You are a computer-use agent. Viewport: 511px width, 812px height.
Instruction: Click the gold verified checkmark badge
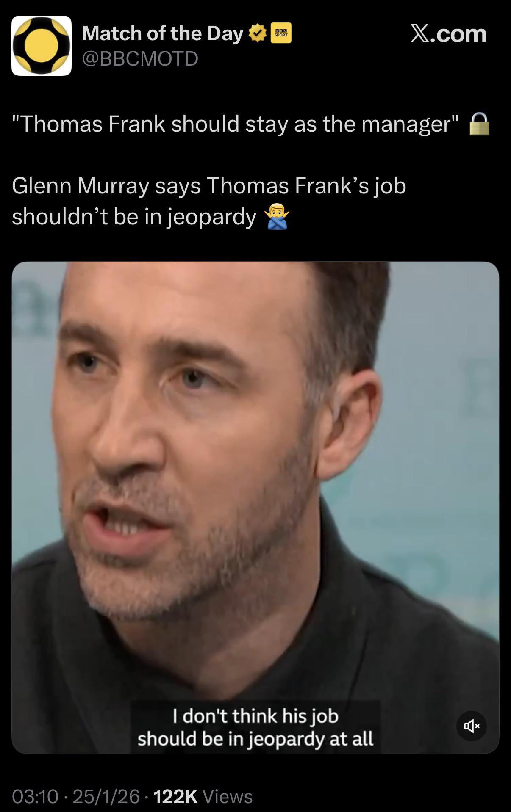coord(258,34)
